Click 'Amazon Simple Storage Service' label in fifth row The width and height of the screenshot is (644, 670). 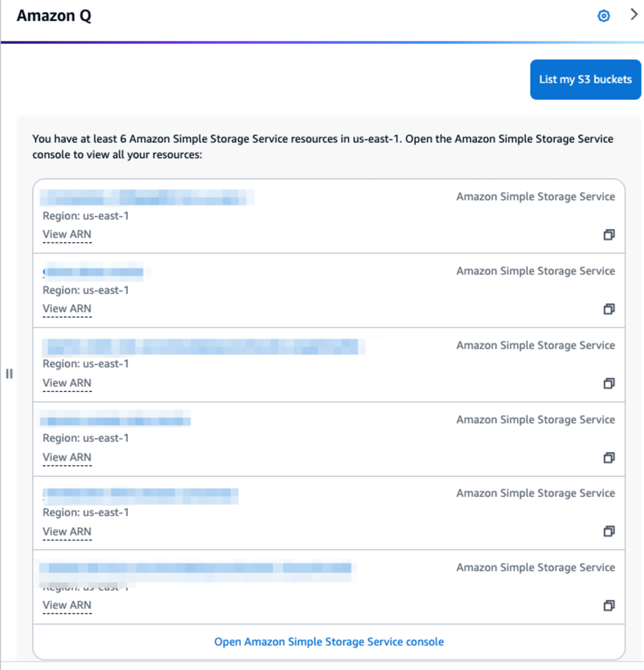click(536, 493)
